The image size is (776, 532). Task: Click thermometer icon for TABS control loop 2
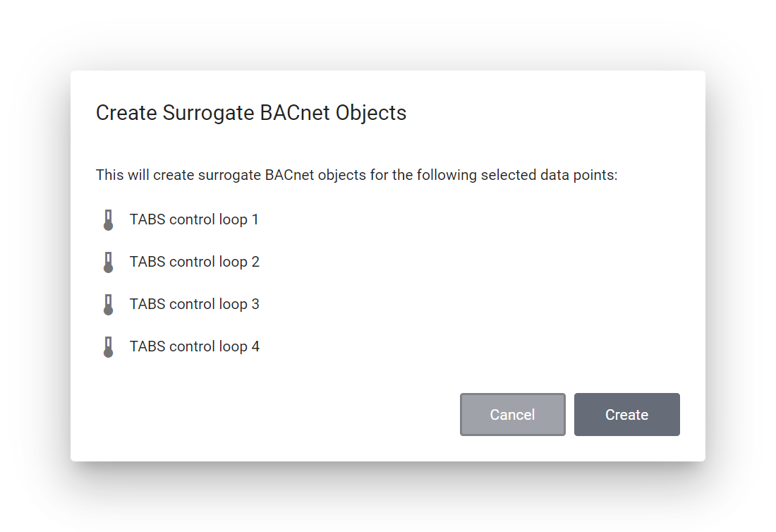tap(108, 262)
